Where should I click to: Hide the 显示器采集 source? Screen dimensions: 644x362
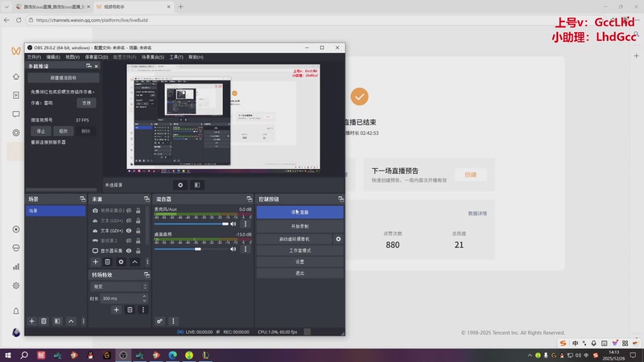point(129,251)
